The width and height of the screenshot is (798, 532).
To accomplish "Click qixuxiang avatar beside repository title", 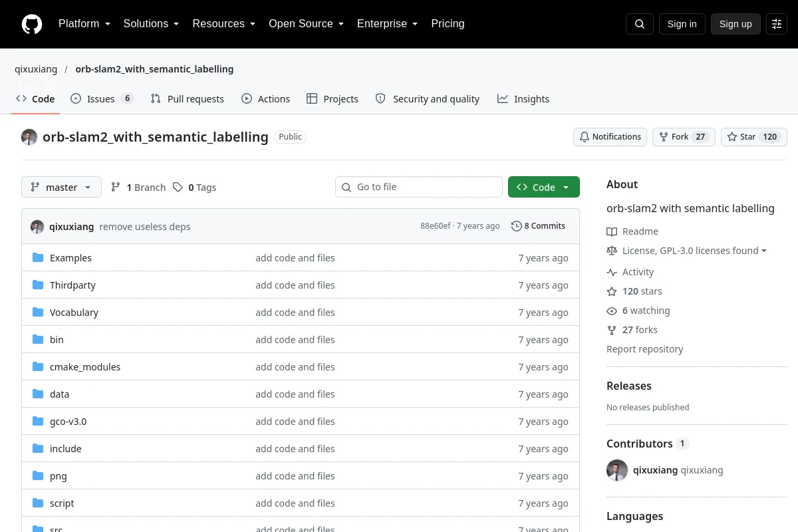I will coord(29,137).
